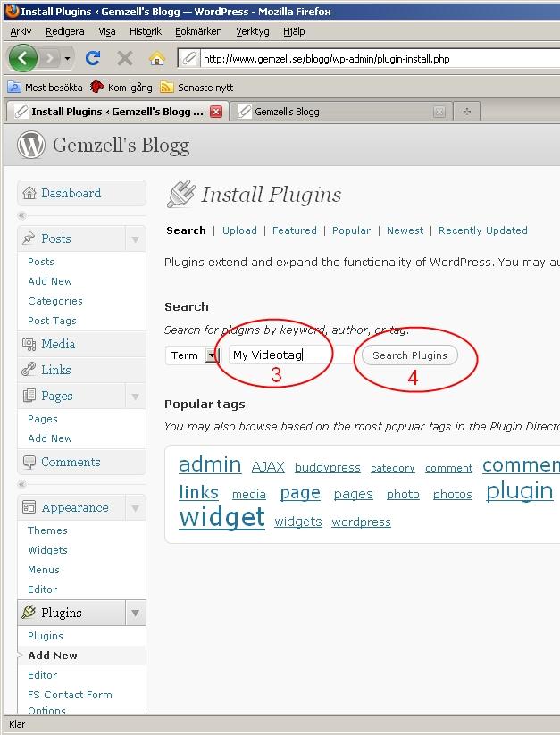The height and width of the screenshot is (735, 560).
Task: Open the Kom igång bookmark
Action: coord(121,88)
